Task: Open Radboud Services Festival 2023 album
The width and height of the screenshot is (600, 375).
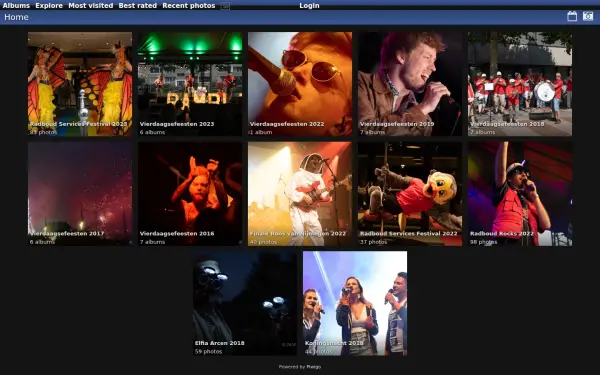Action: [80, 84]
